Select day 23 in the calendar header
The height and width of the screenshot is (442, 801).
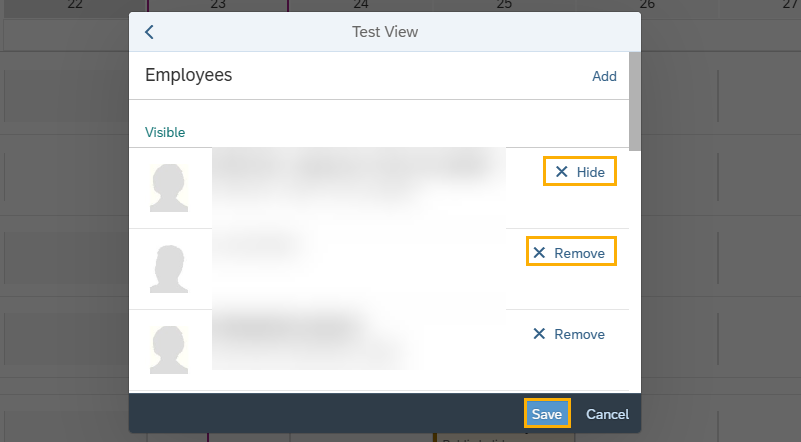coord(218,5)
